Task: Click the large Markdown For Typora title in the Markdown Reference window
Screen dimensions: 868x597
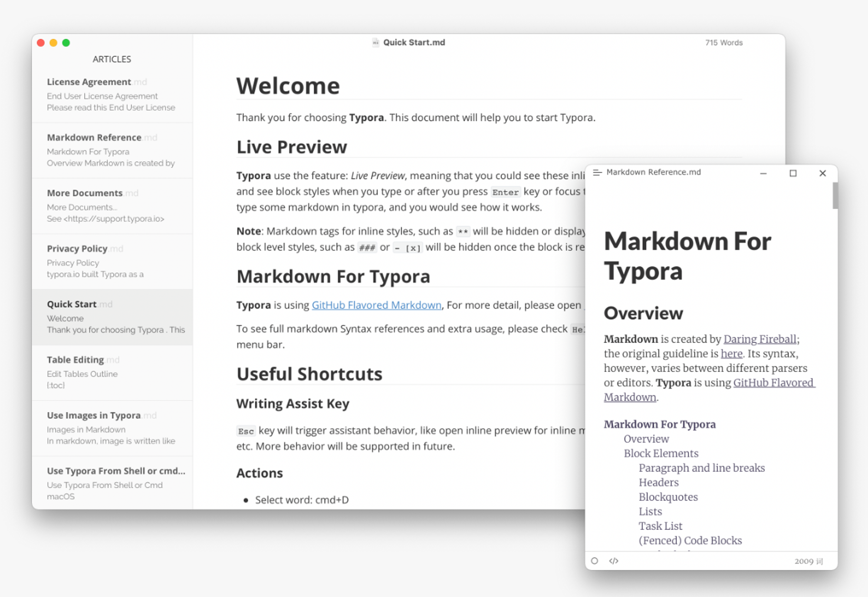Action: coord(687,256)
